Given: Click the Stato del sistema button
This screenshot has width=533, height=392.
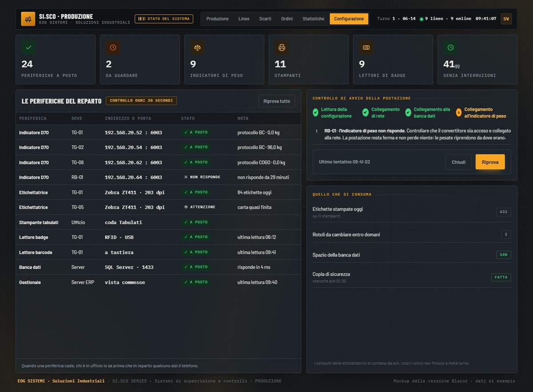Looking at the screenshot, I should point(164,19).
